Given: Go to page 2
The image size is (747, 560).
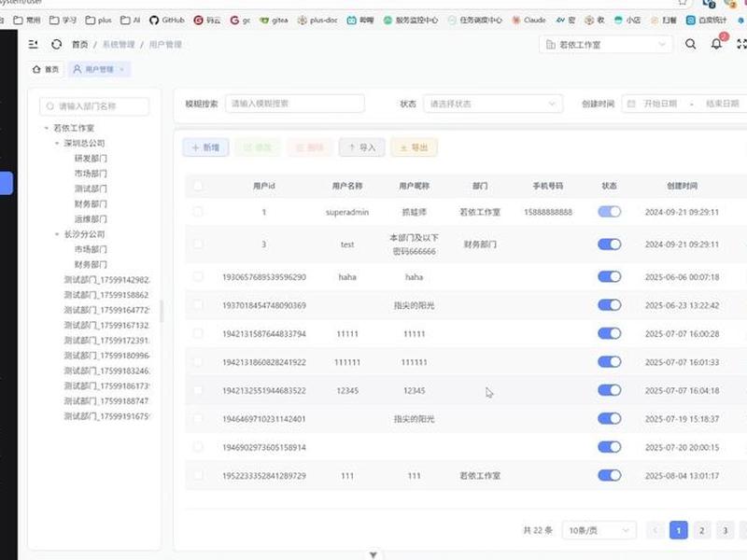Looking at the screenshot, I should click(702, 530).
